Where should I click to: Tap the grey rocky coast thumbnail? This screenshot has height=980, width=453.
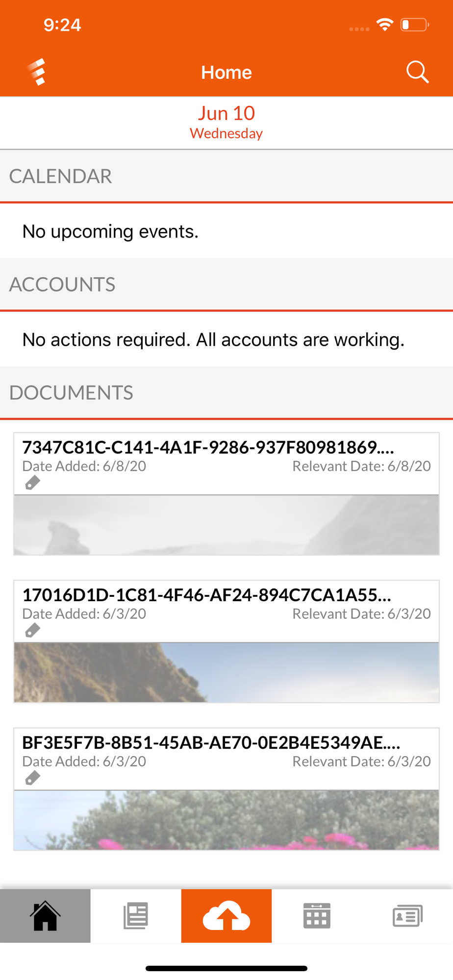tap(226, 525)
